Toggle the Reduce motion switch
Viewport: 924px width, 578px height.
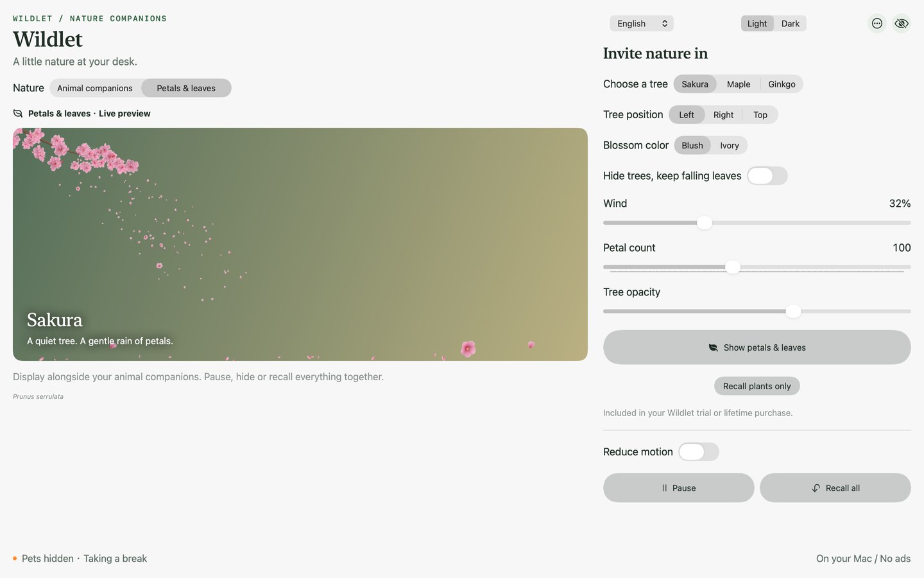point(699,452)
